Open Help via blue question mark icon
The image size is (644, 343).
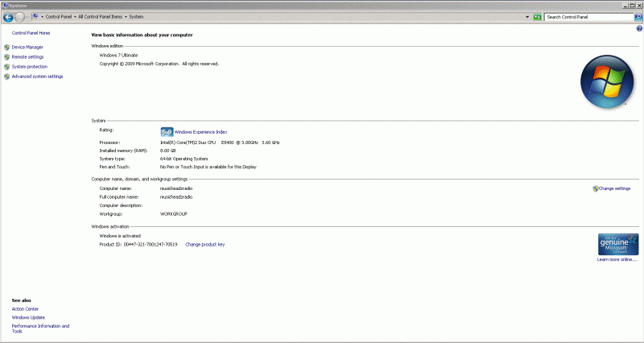coord(639,28)
